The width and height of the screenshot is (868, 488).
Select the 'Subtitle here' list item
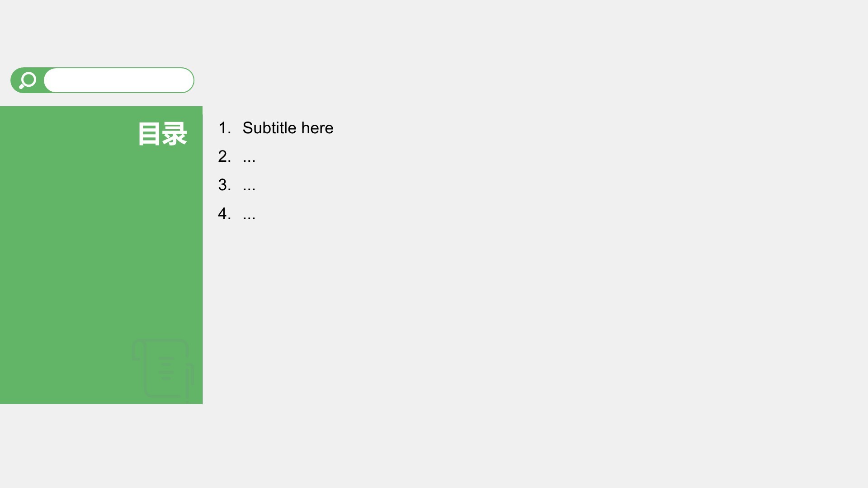(x=288, y=128)
